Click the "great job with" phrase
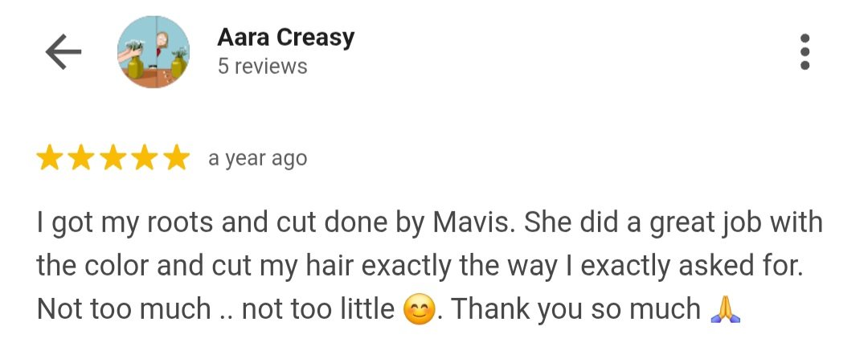This screenshot has width=868, height=363. point(735,223)
